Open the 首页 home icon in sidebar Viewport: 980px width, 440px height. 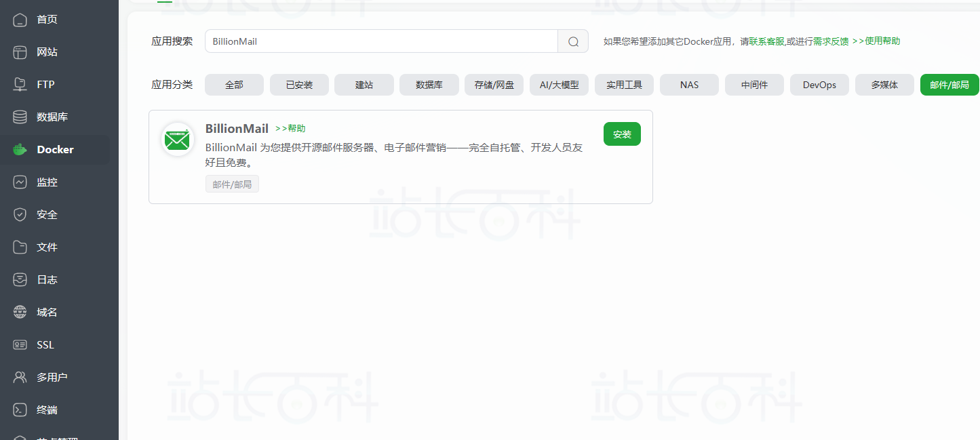coord(20,19)
